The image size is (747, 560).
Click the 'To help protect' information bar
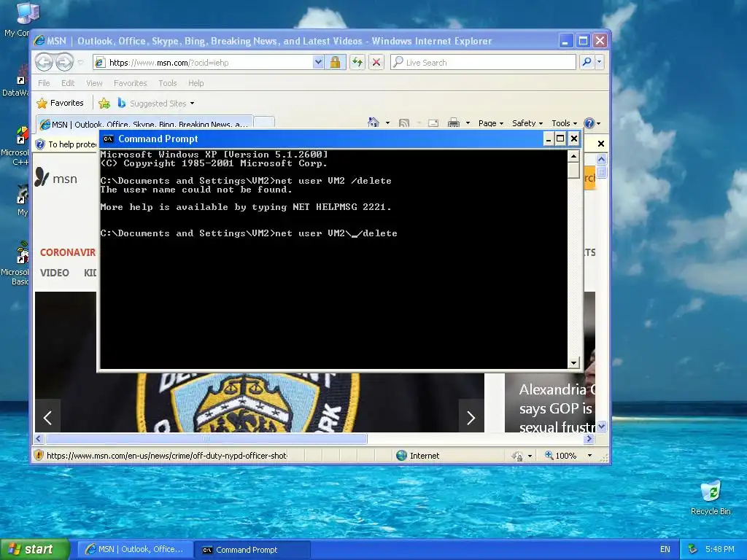click(x=66, y=144)
